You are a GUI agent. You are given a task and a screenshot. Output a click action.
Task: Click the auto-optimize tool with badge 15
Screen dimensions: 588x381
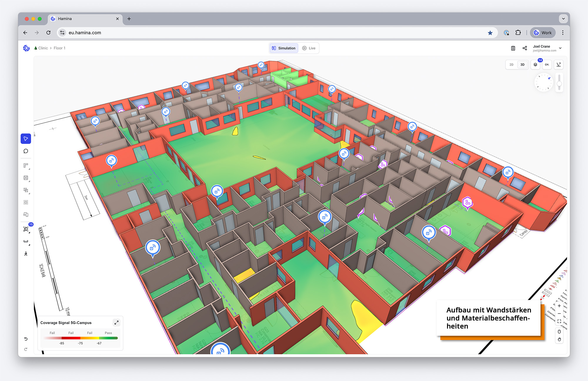26,229
